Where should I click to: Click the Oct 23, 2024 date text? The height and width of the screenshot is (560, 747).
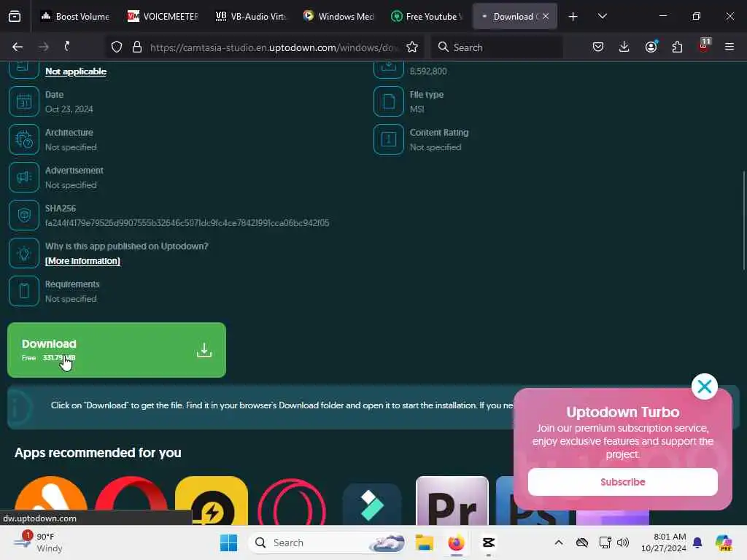[69, 109]
